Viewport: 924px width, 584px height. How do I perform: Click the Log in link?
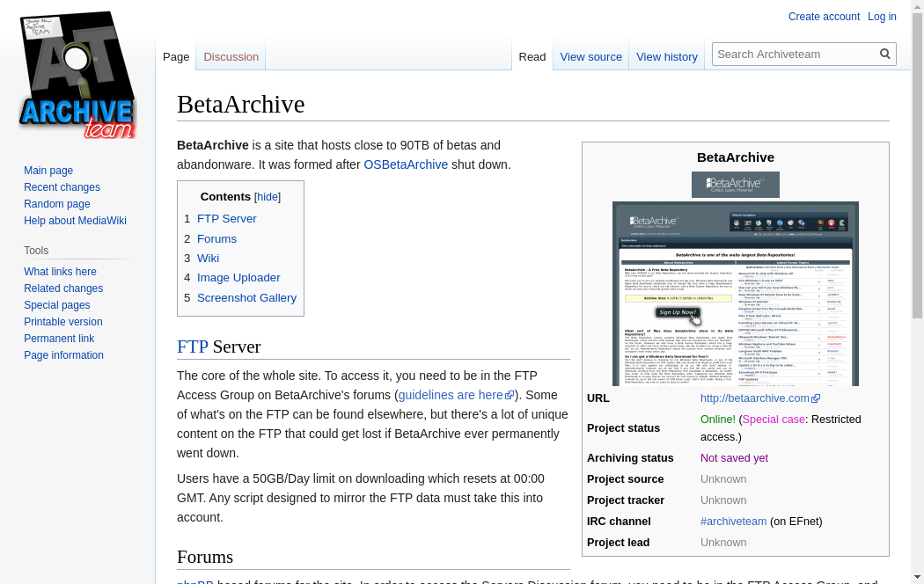[882, 17]
